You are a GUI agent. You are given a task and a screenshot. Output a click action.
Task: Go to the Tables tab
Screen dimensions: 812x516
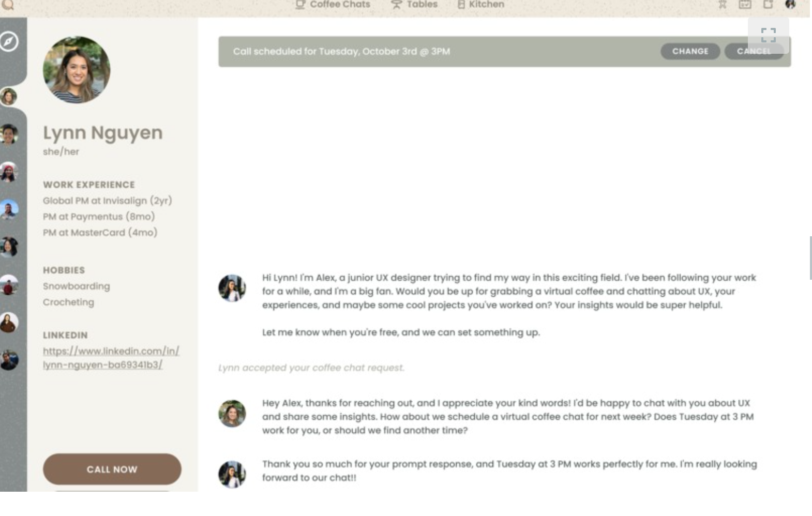pos(414,5)
